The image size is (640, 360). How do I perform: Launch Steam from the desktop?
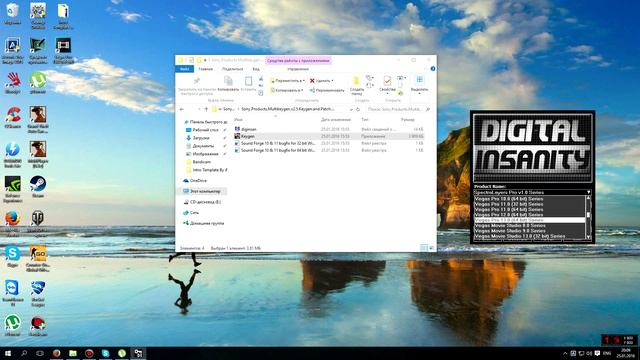[38, 187]
